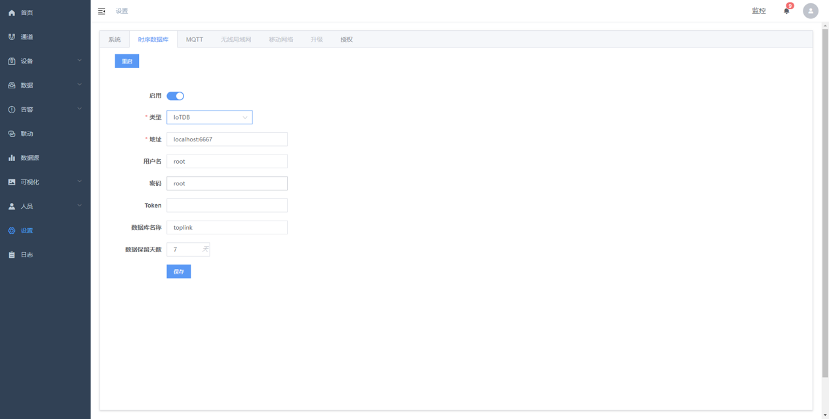Click the 设置 settings gear icon
The image size is (830, 420).
coord(12,230)
